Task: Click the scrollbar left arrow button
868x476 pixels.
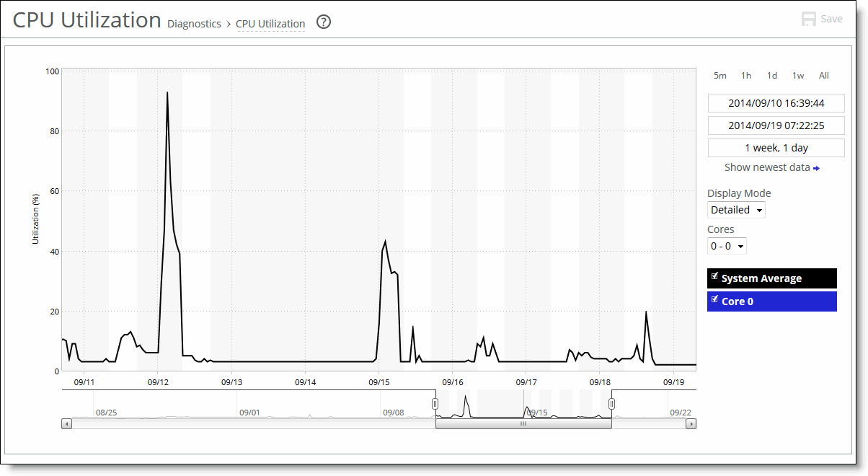Action: click(x=67, y=424)
